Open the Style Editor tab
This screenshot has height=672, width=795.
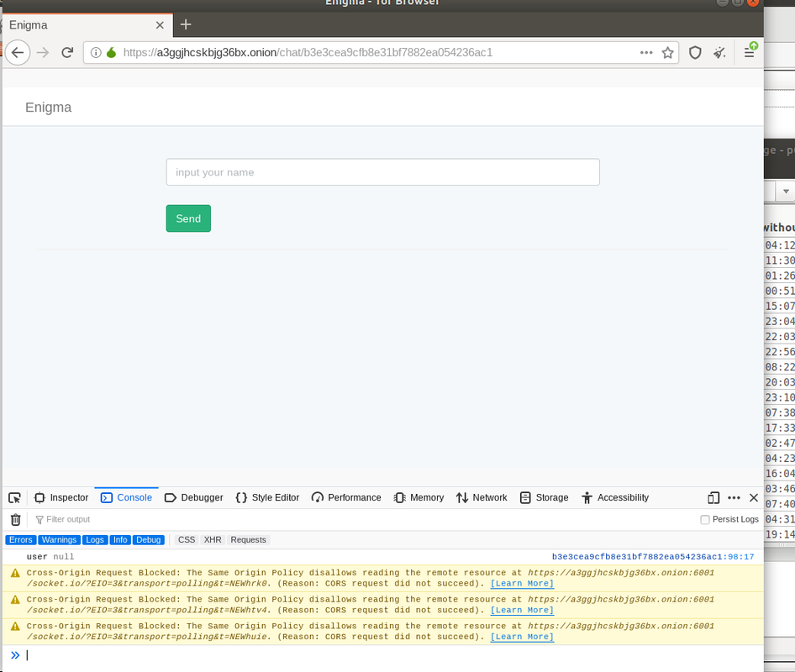point(268,497)
